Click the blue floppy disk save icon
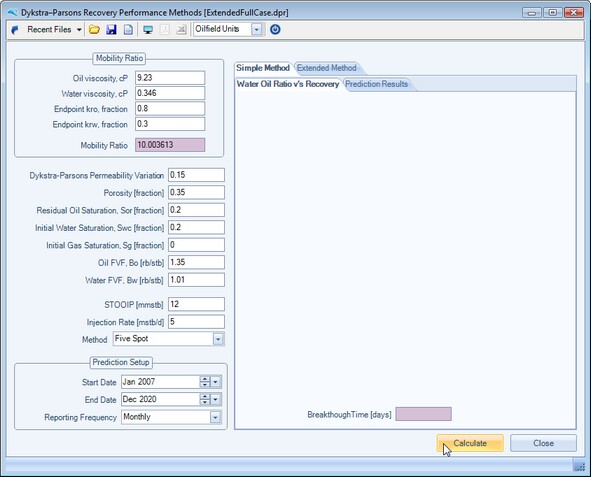 [x=111, y=29]
